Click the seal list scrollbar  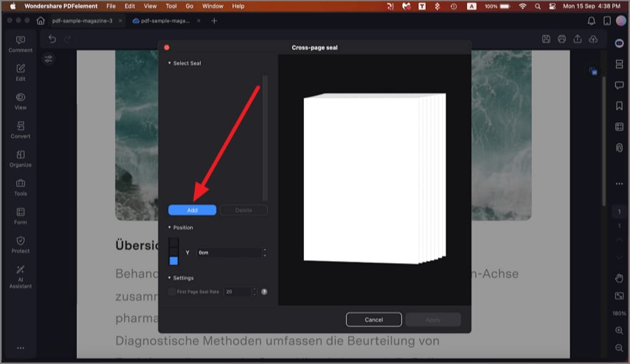[265, 137]
